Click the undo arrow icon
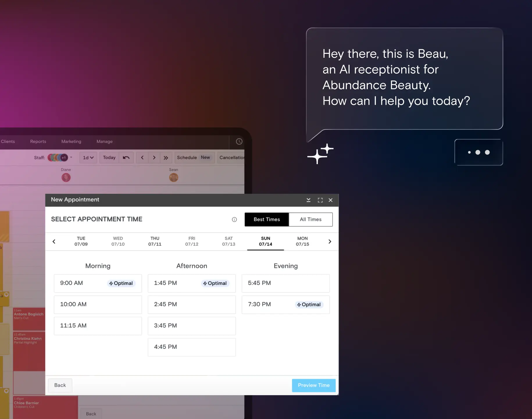 coord(126,157)
